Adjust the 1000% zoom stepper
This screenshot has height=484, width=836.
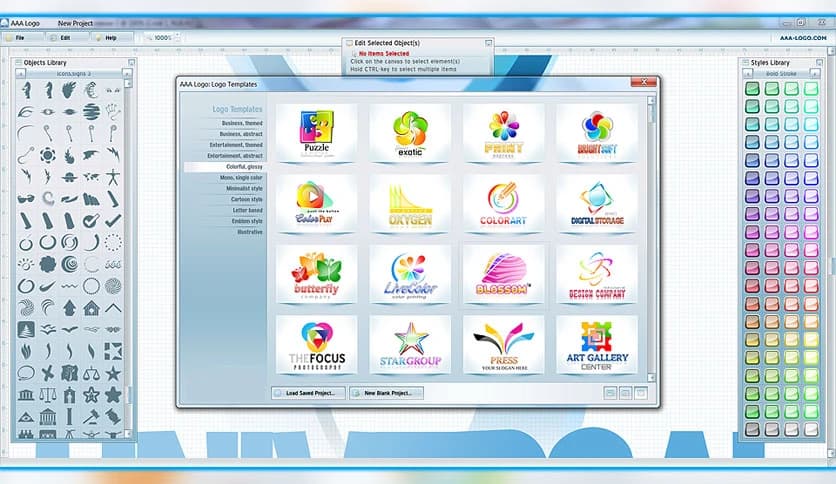click(178, 37)
